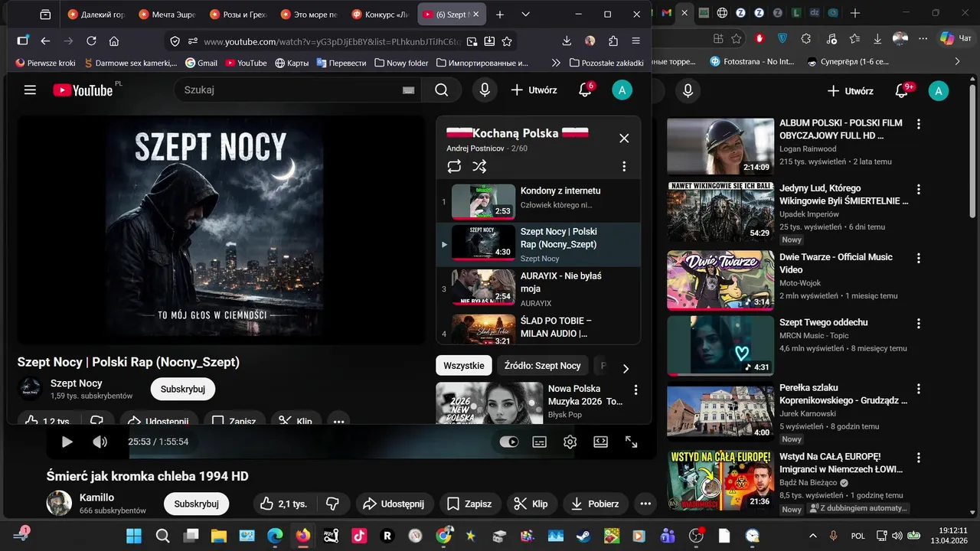
Task: Activate voice search microphone in front window
Action: coord(485,90)
